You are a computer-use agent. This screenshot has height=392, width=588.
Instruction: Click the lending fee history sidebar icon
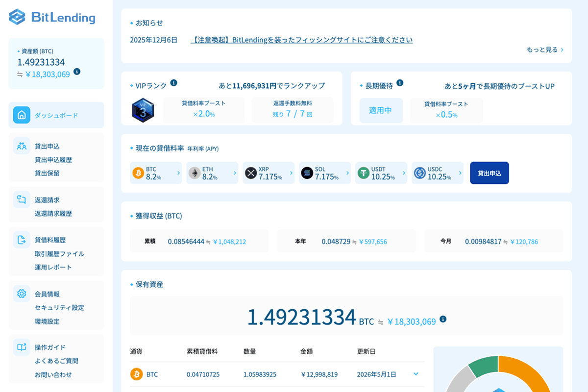(22, 240)
